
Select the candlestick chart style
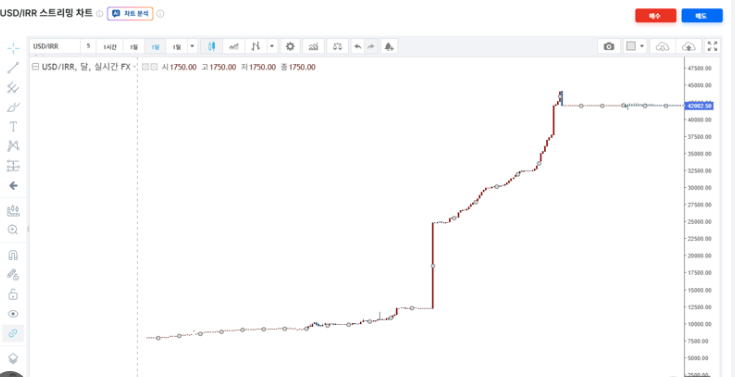pos(211,46)
